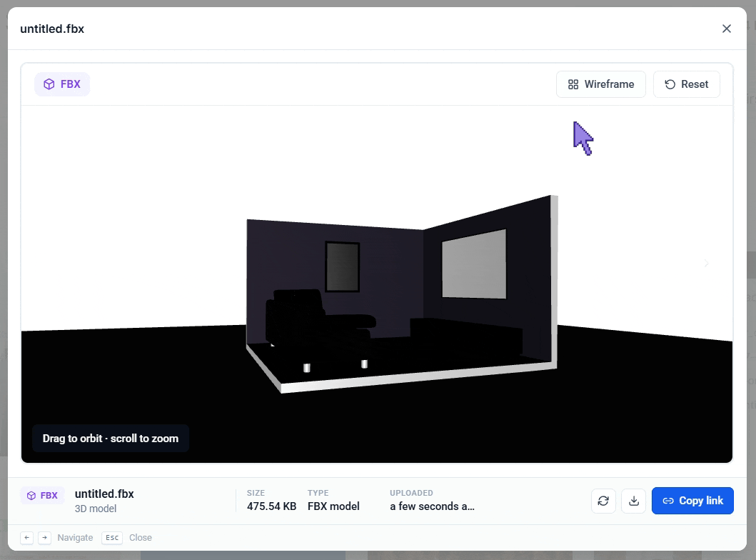
Task: Click the Navigate label in the footer
Action: [x=75, y=537]
